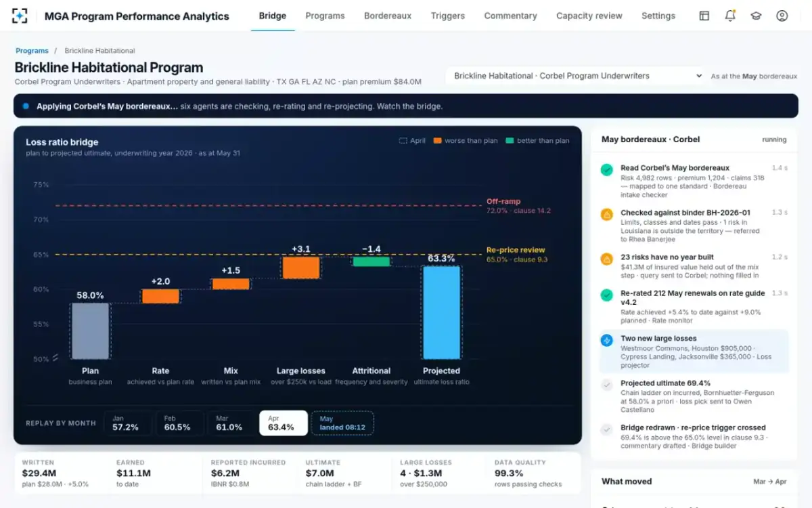812x508 pixels.
Task: Replay the Feb 60.5% month
Action: pyautogui.click(x=180, y=423)
